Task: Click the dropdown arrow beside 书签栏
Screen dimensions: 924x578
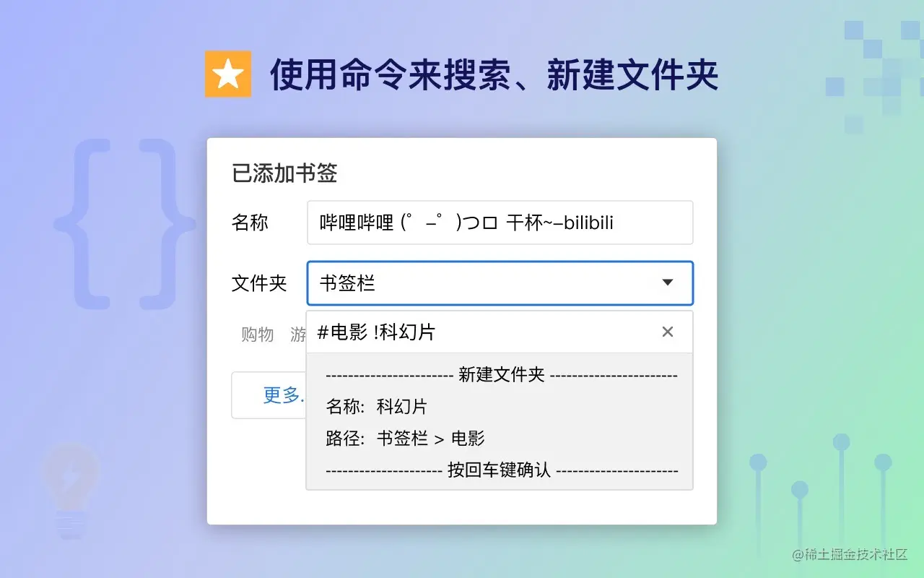Action: coord(667,283)
